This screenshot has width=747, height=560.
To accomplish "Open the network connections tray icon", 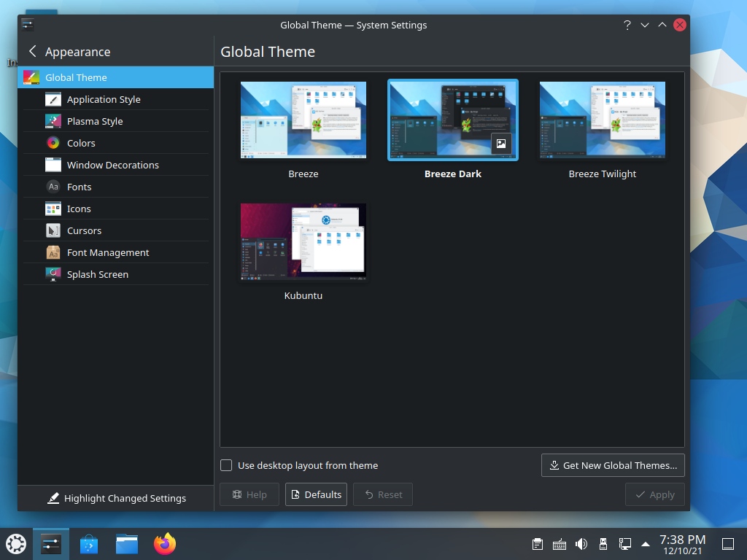I will pyautogui.click(x=625, y=544).
